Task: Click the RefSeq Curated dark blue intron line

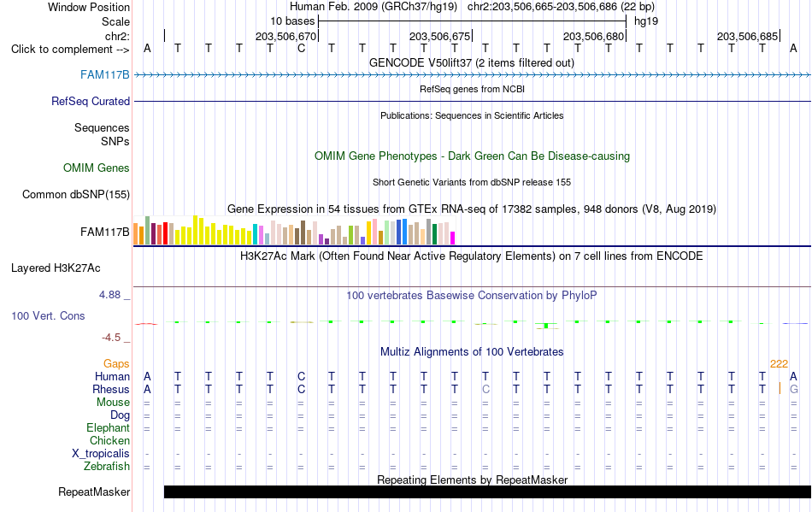Action: click(472, 102)
